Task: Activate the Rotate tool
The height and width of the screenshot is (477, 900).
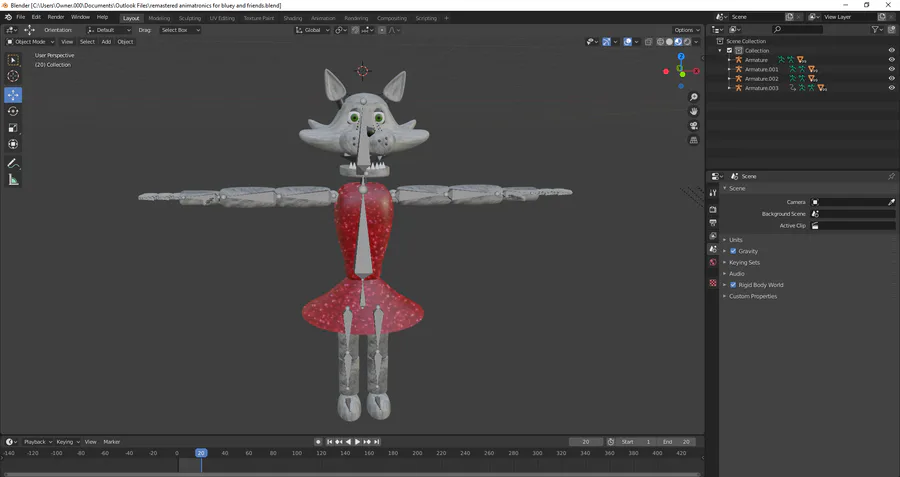Action: tap(13, 111)
